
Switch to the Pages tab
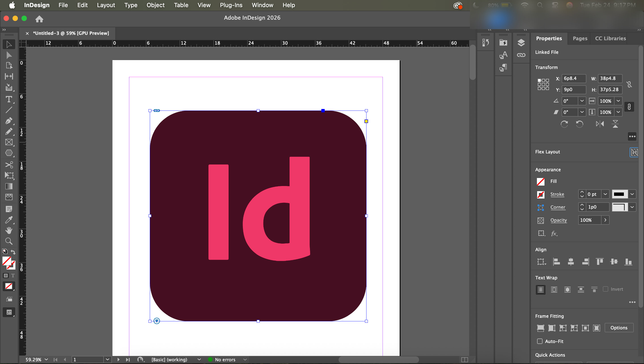[580, 38]
